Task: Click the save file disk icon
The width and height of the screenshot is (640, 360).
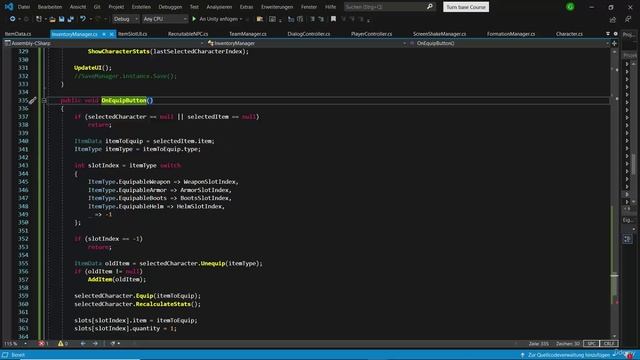Action: pos(62,19)
